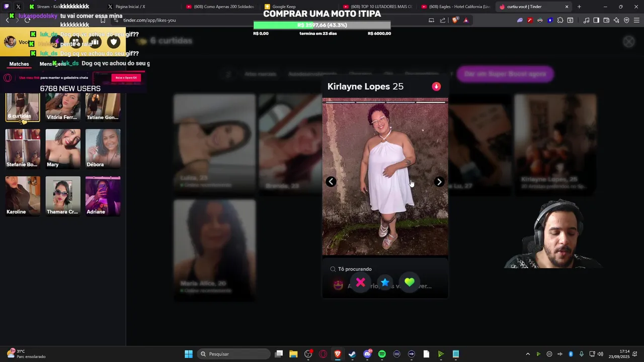Switch to Eagles - Hotel California tab
Screen dimensions: 644x362
pyautogui.click(x=457, y=7)
